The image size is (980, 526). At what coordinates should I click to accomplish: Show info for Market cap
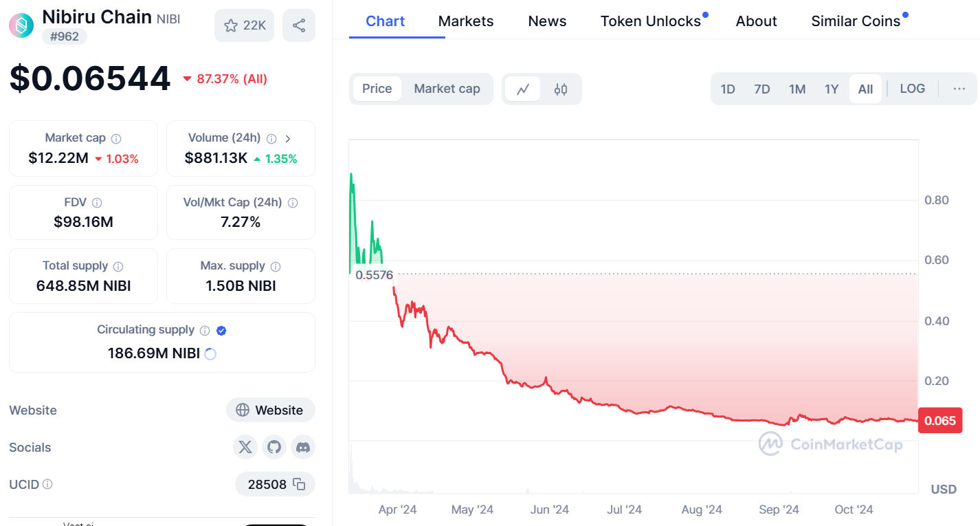(116, 138)
